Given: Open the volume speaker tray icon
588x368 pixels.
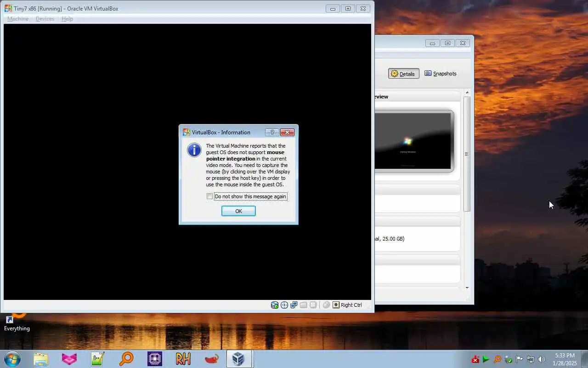Looking at the screenshot, I should coord(541,359).
